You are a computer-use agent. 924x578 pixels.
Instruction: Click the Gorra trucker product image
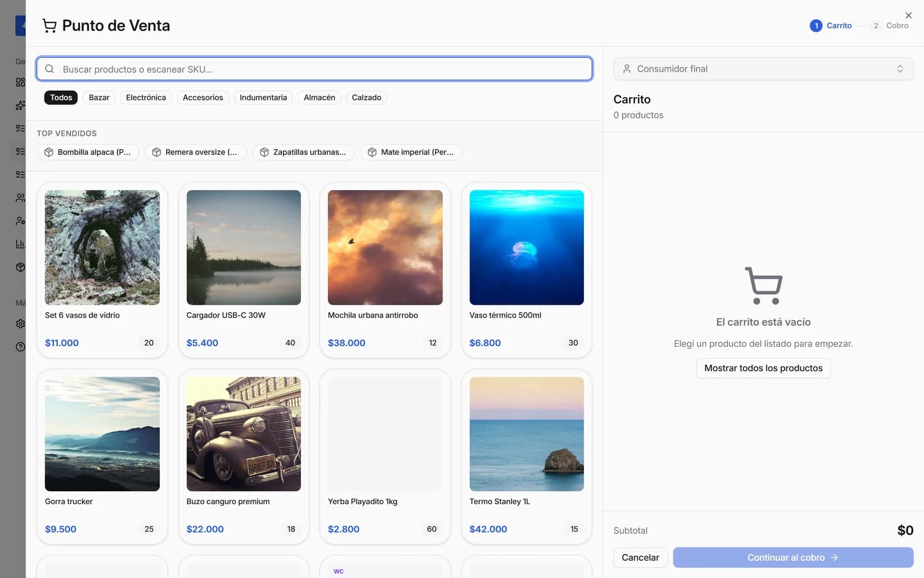pos(102,434)
